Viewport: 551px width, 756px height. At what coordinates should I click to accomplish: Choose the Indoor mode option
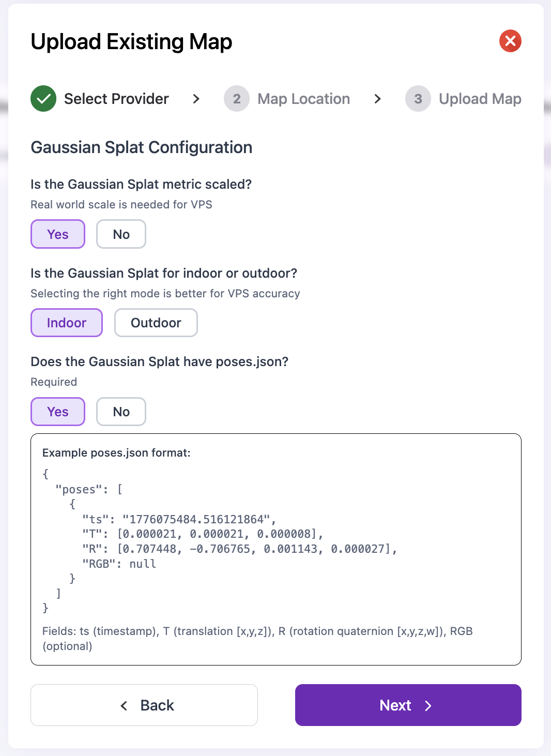tap(67, 323)
